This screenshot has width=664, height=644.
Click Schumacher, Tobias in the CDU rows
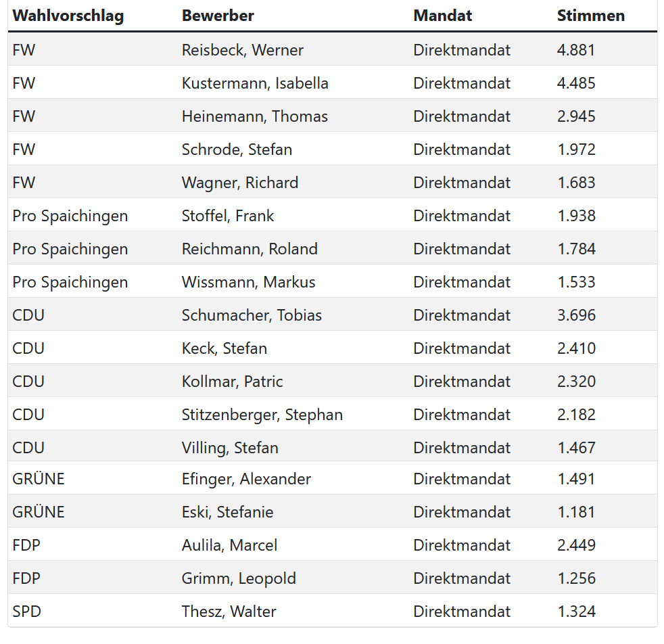(252, 315)
